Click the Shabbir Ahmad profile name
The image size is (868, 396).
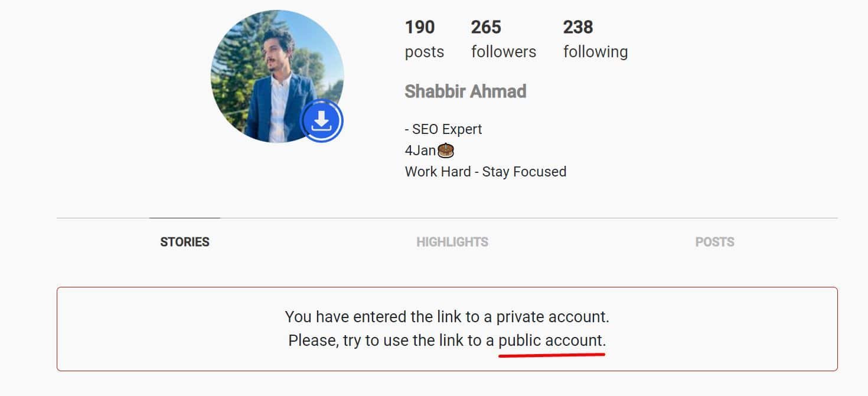point(465,91)
